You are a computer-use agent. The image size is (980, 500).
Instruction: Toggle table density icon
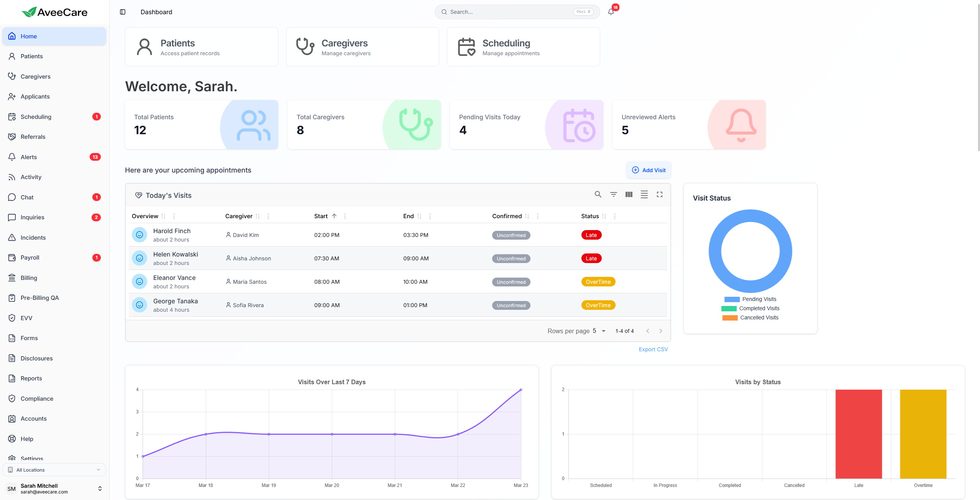click(644, 194)
